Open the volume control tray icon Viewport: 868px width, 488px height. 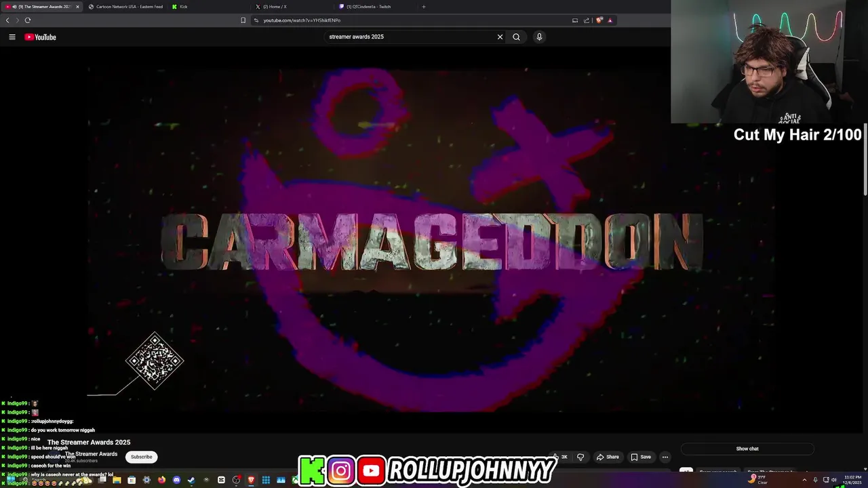click(834, 480)
